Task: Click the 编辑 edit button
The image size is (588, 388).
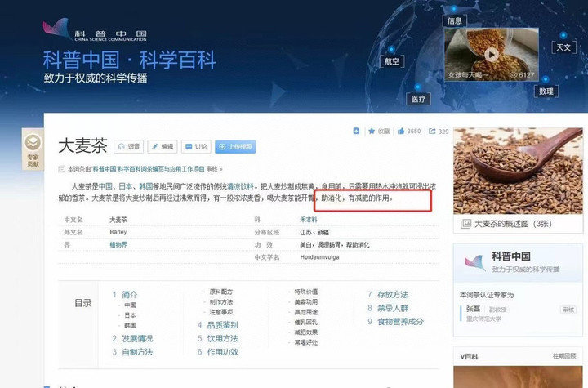Action: click(163, 146)
